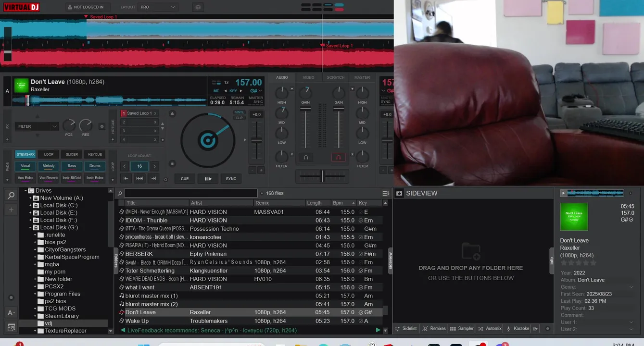Image resolution: width=644 pixels, height=346 pixels.
Task: Collapse the Local Disk (G:) tree node
Action: coord(30,227)
